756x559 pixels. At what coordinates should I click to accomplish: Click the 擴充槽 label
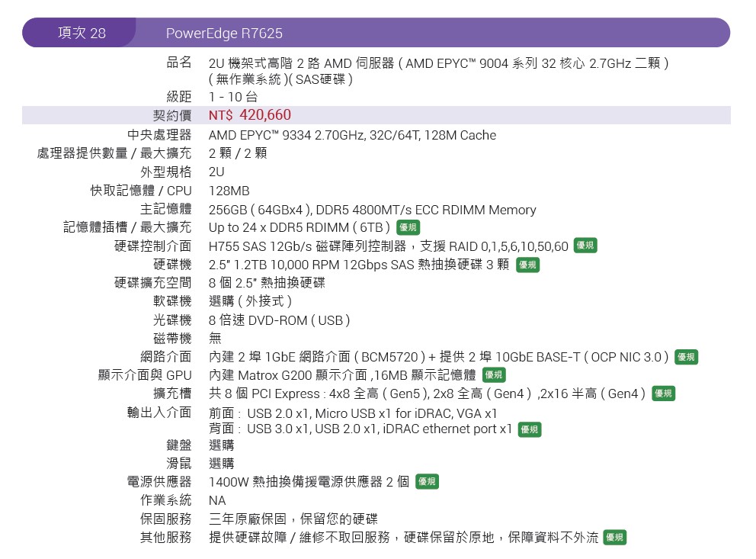click(x=172, y=394)
